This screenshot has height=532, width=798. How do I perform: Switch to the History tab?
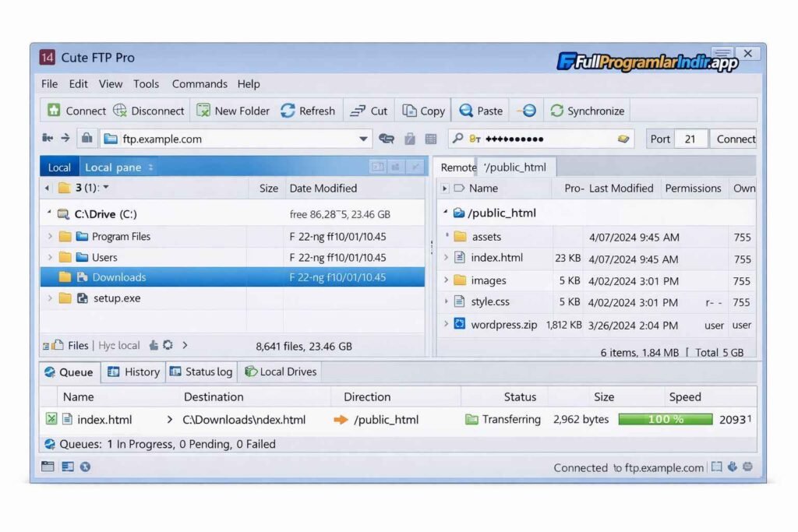(x=133, y=372)
